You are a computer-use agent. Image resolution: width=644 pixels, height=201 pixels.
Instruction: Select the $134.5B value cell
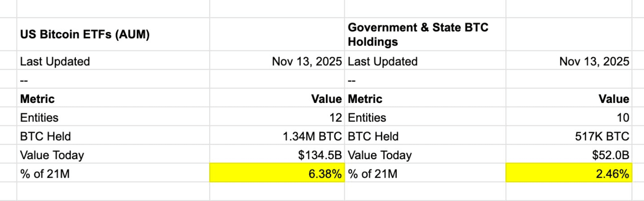pyautogui.click(x=320, y=155)
